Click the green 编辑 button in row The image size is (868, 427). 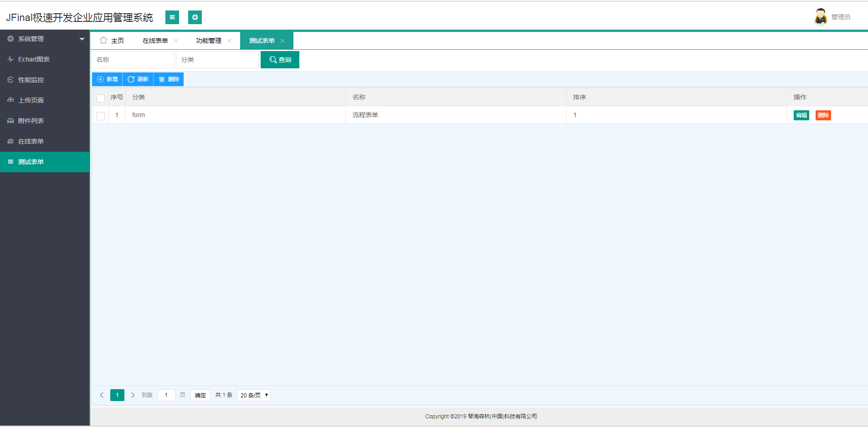coord(801,115)
